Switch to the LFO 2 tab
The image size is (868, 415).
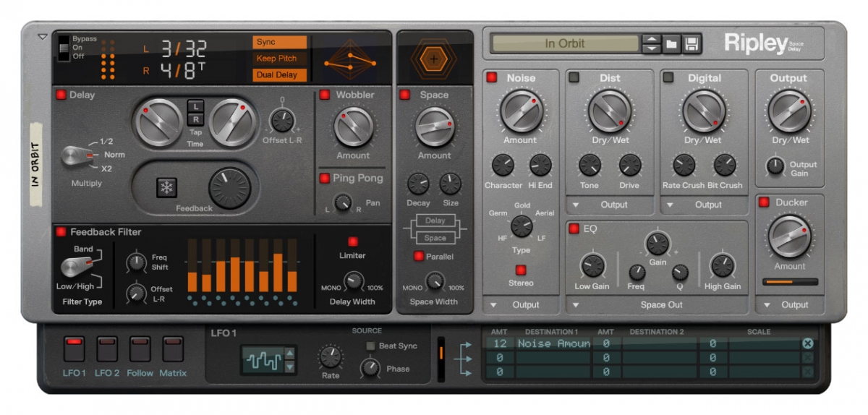107,348
